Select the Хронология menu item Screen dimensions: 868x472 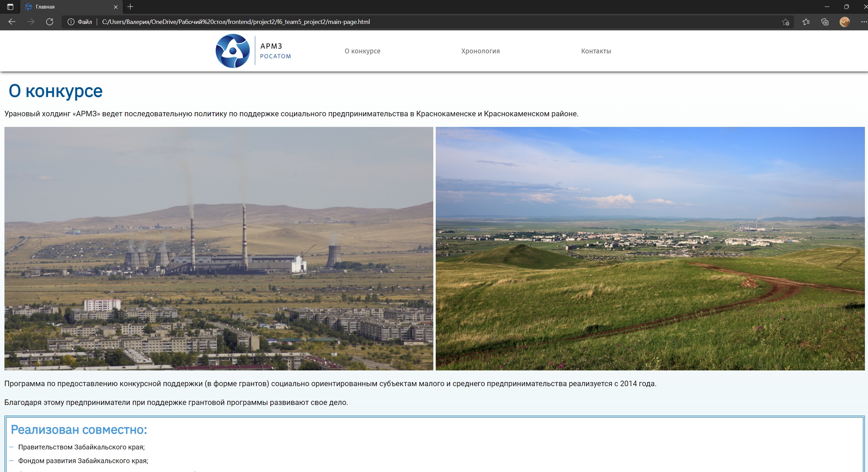point(480,51)
